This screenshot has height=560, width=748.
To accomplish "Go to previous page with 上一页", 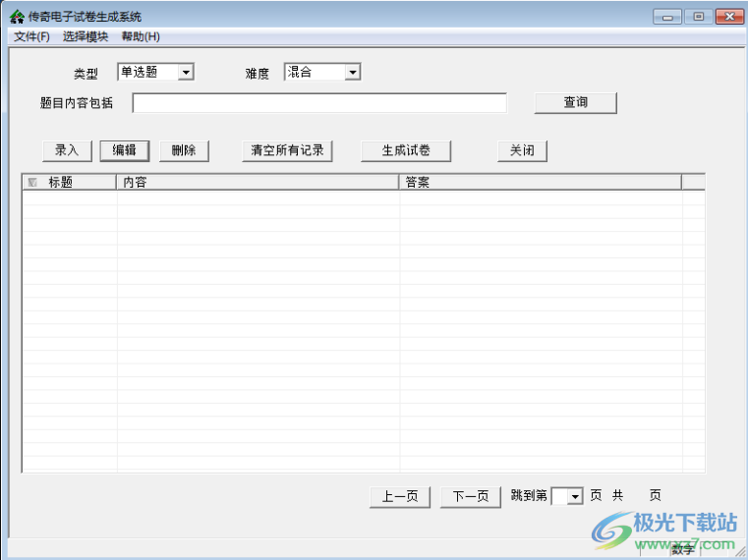I will tap(400, 496).
